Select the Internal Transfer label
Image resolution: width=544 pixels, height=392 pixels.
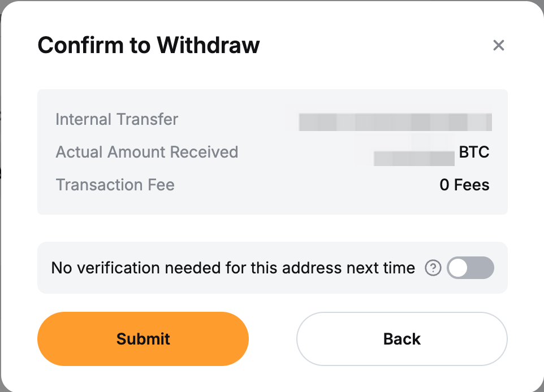pyautogui.click(x=116, y=120)
